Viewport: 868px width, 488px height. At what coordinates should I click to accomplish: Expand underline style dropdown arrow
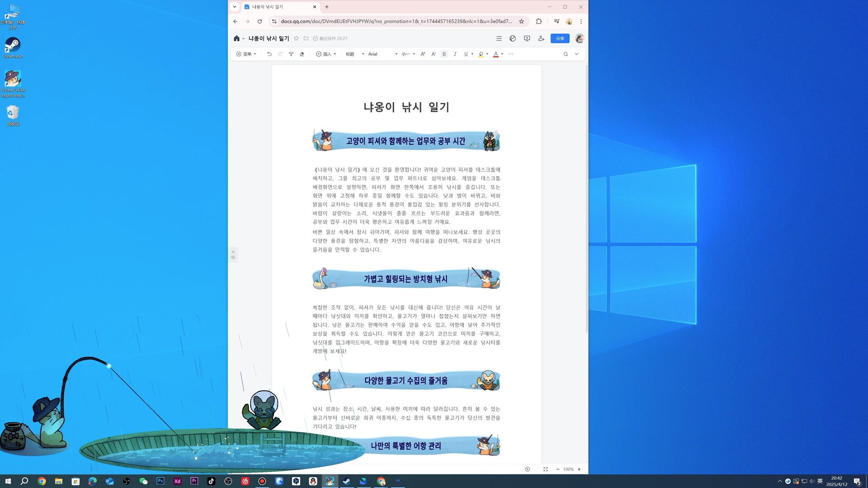tap(472, 54)
